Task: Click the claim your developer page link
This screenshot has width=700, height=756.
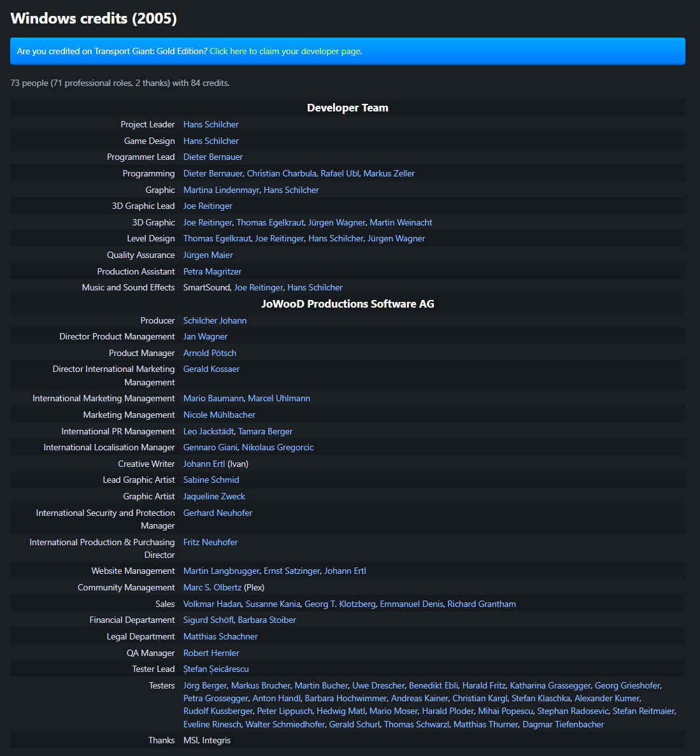Action: point(285,51)
